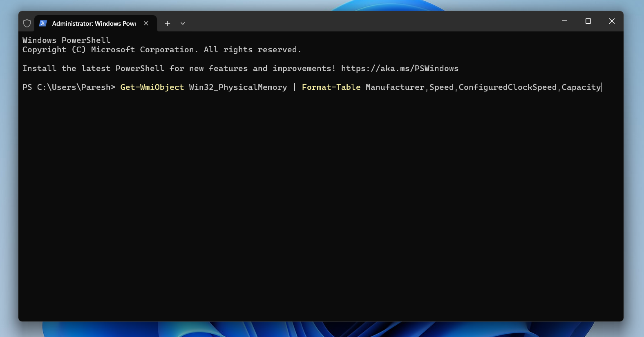Click the Copyright Microsoft Corporation line

point(161,49)
